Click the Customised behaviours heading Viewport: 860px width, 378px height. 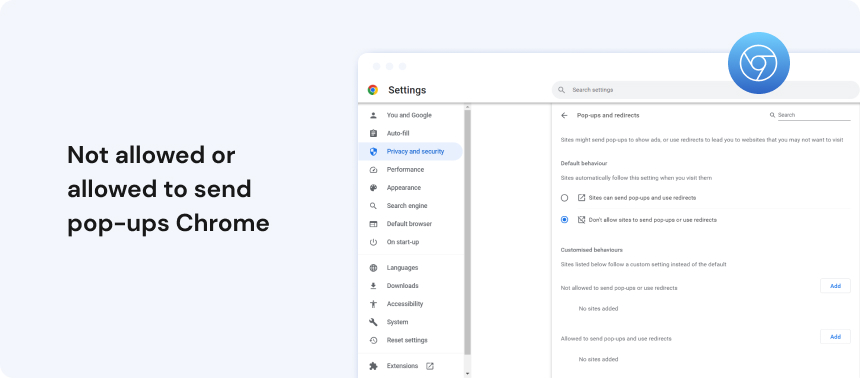coord(591,250)
